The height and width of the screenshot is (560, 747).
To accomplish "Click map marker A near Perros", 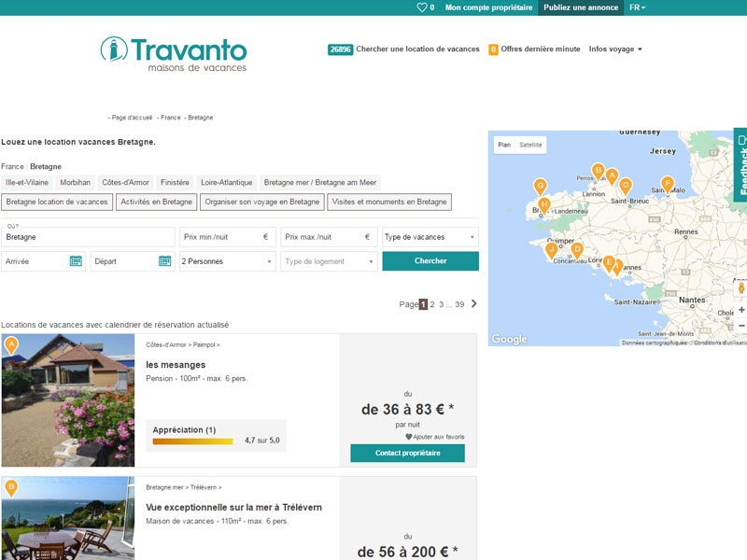I will [x=613, y=176].
